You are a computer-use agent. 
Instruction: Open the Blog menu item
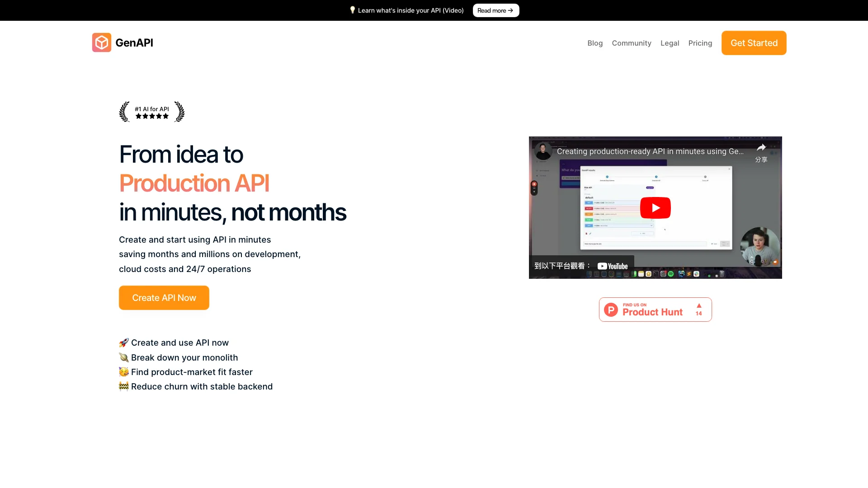pos(595,42)
